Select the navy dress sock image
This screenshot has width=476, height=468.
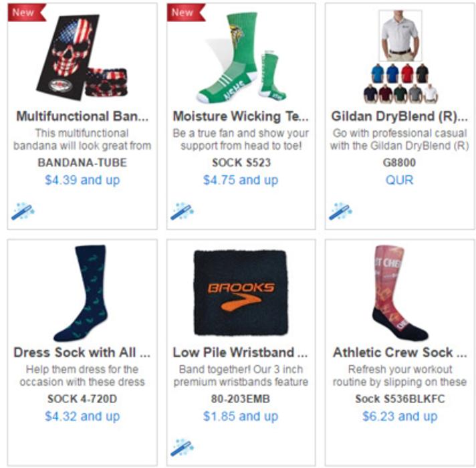coord(82,294)
